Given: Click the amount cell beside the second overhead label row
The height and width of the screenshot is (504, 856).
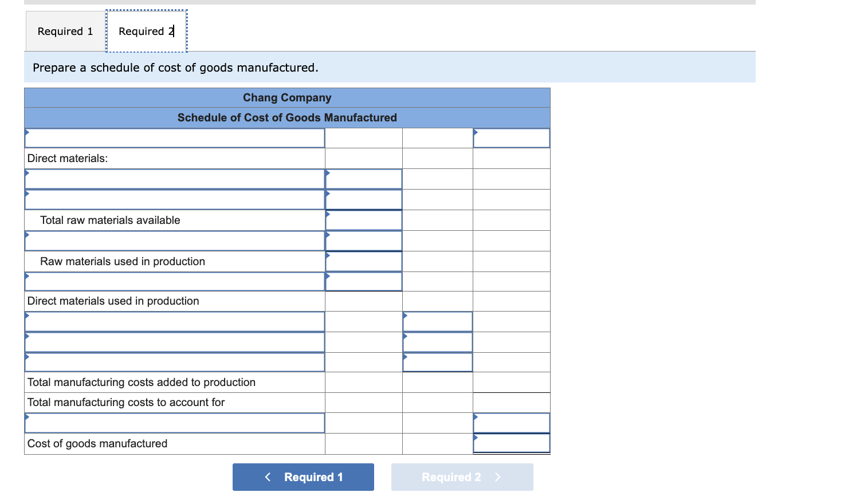Looking at the screenshot, I should [437, 342].
